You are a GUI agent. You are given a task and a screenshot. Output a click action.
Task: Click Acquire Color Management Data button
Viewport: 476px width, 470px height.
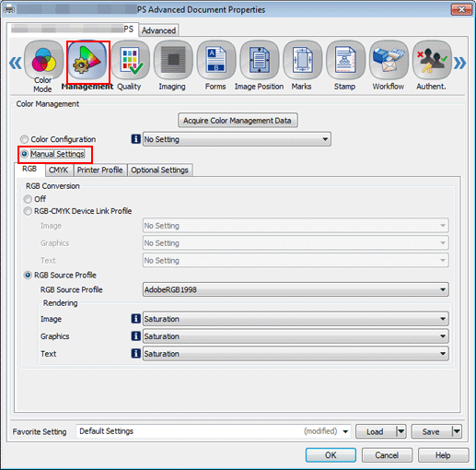click(238, 121)
